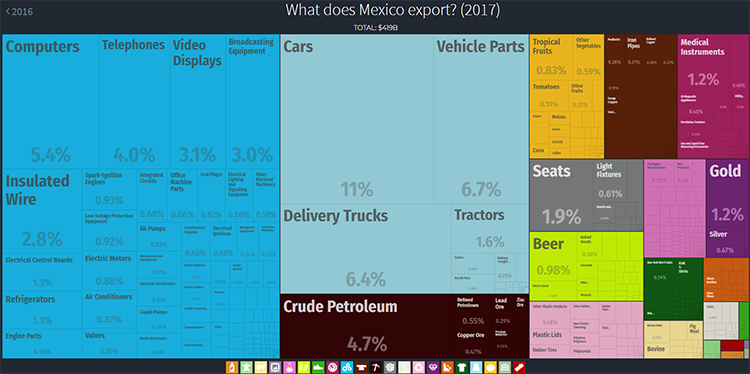Click the cream paper goods category icon
750x374 pixels.
click(x=404, y=367)
